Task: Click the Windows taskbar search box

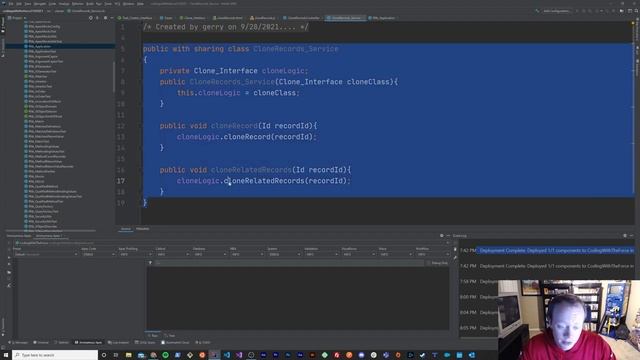Action: point(55,355)
